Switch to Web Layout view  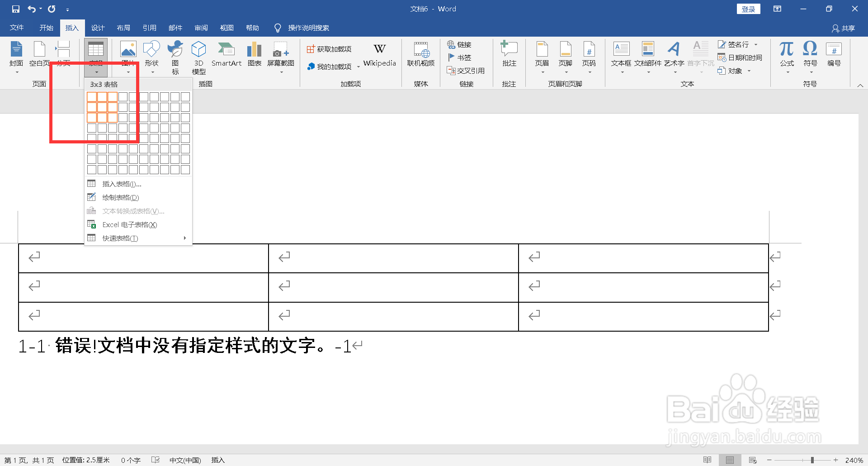[x=752, y=460]
